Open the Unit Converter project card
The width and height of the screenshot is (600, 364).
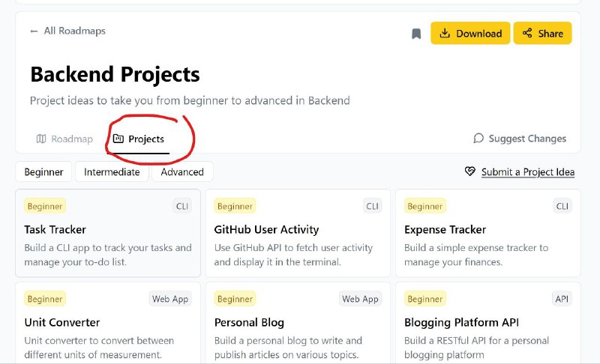tap(108, 323)
